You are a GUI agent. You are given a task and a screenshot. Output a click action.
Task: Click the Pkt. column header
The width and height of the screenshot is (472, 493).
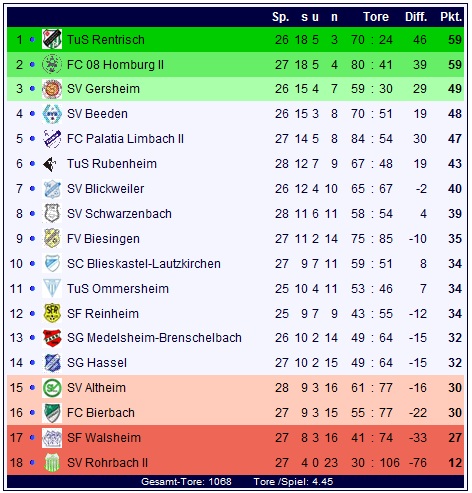tap(451, 17)
